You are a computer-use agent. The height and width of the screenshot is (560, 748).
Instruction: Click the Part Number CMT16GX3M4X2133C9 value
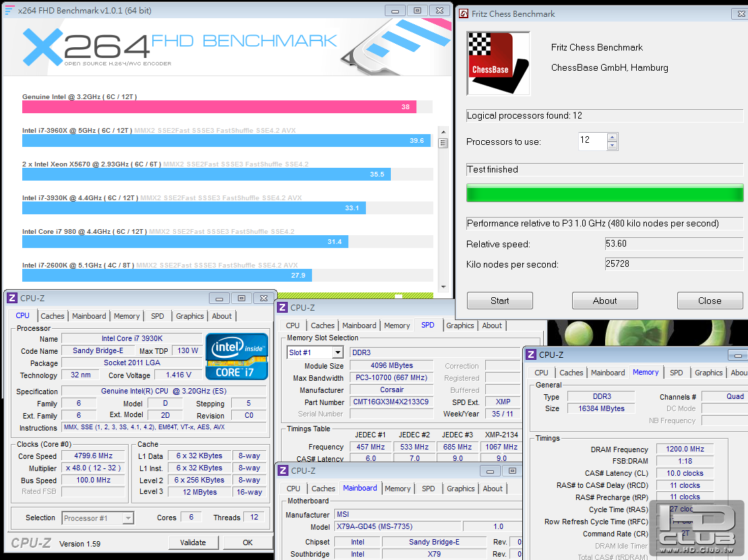click(391, 402)
